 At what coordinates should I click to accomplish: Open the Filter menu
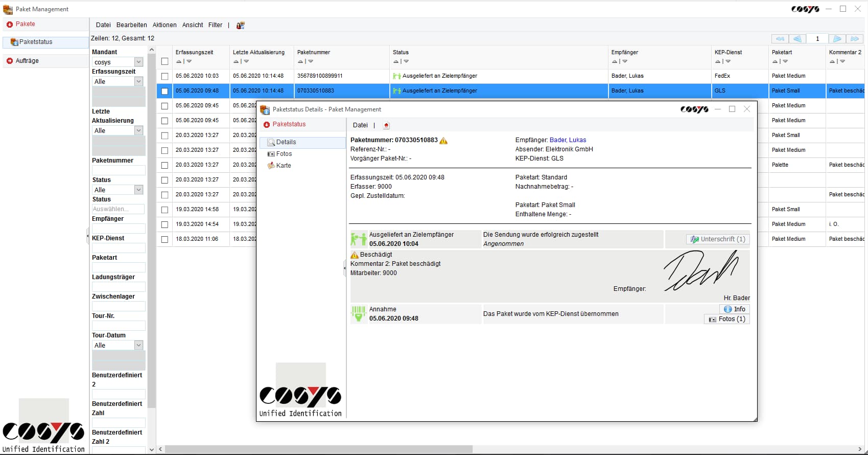215,25
